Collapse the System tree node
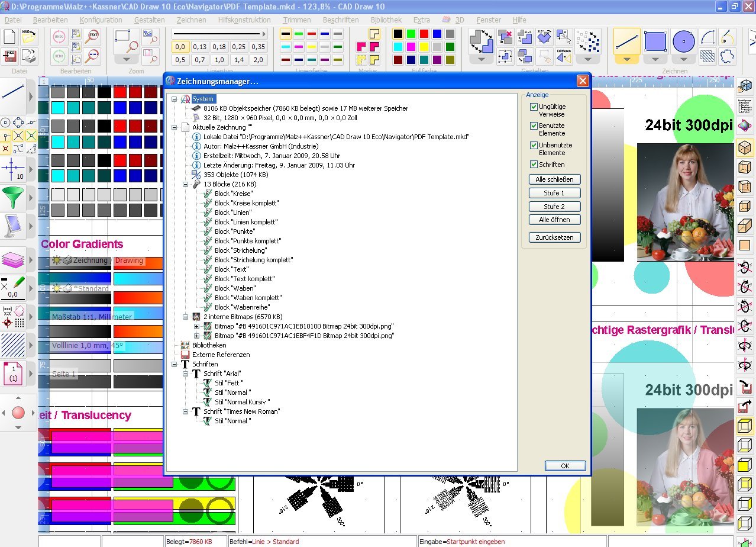 (x=175, y=99)
